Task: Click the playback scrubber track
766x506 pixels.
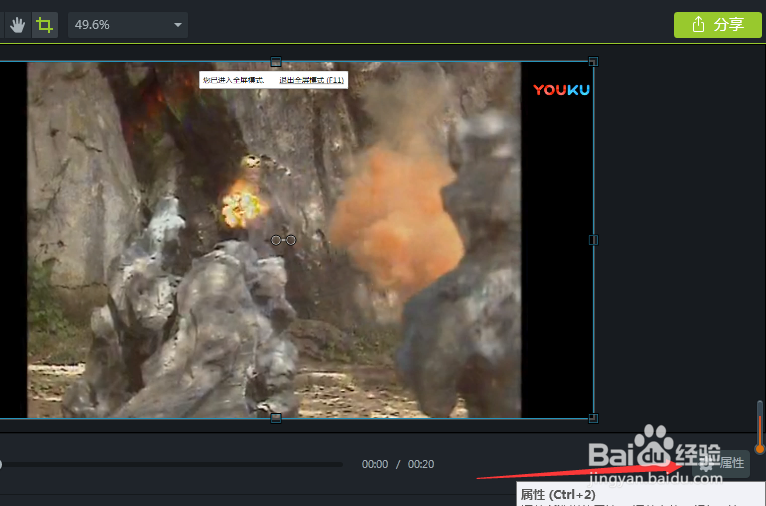Action: tap(171, 464)
